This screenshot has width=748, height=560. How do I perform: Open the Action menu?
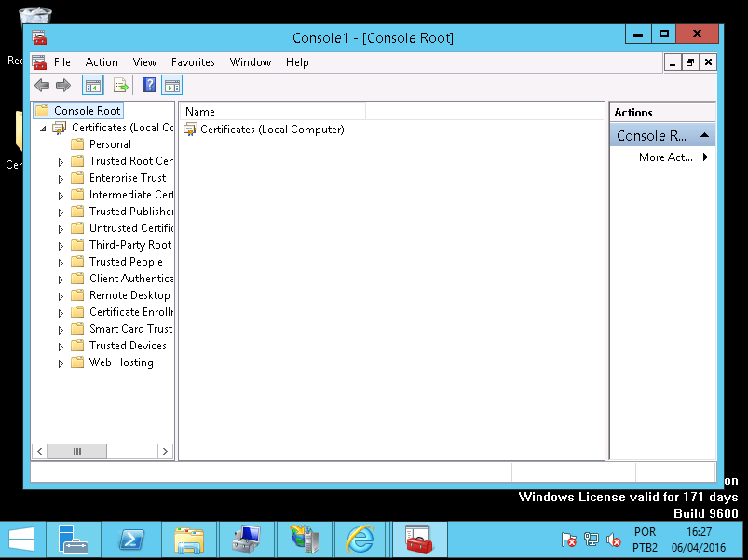point(102,62)
